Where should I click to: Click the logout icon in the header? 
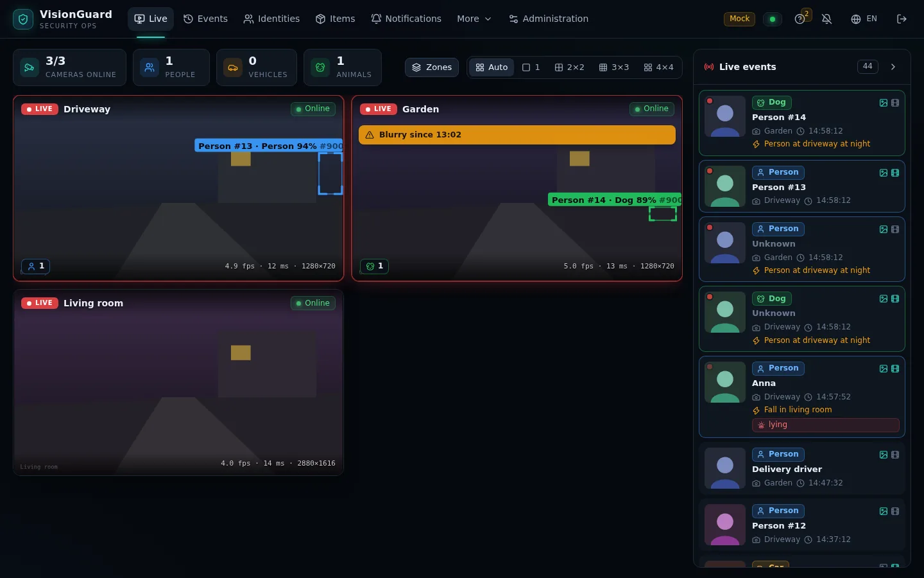pos(902,19)
